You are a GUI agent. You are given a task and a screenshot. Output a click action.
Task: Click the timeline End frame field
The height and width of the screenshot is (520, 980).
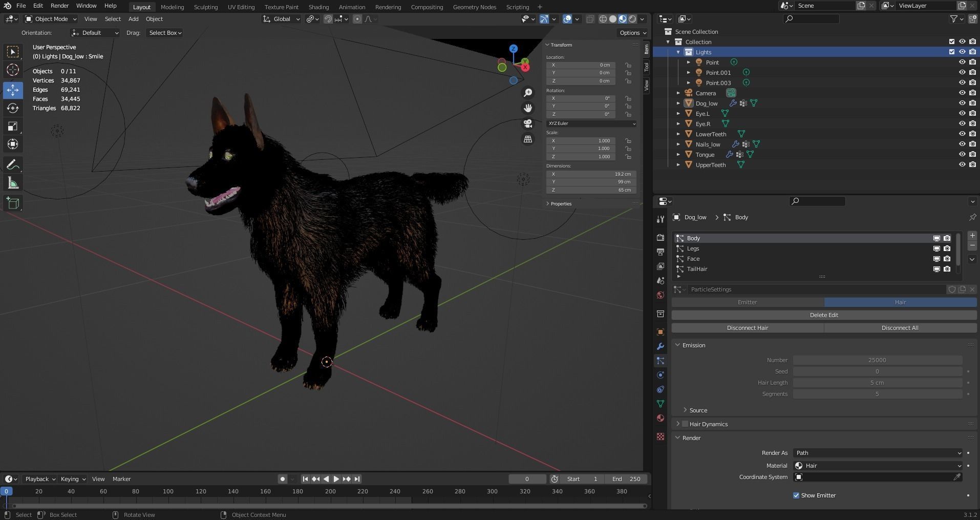(x=627, y=479)
